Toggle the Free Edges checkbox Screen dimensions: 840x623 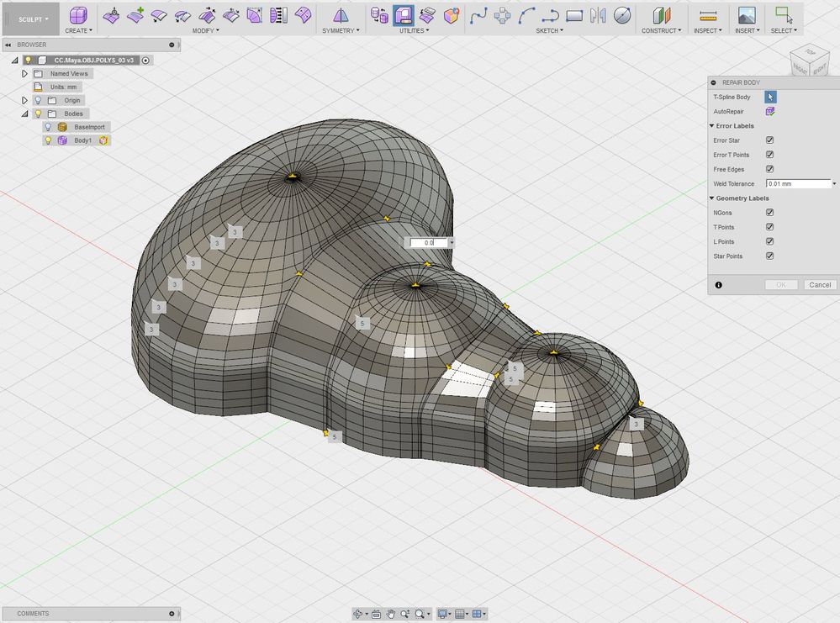(x=770, y=169)
